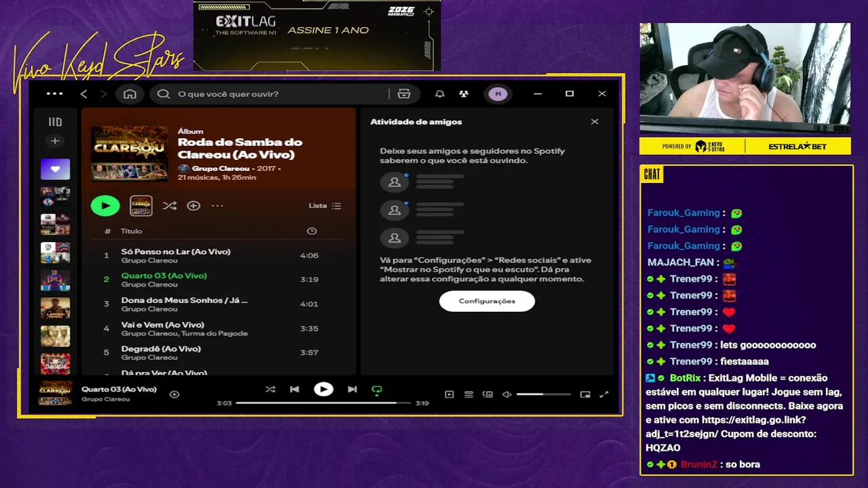Open the Spotify three-dots main menu
Image resolution: width=868 pixels, height=488 pixels.
[54, 94]
